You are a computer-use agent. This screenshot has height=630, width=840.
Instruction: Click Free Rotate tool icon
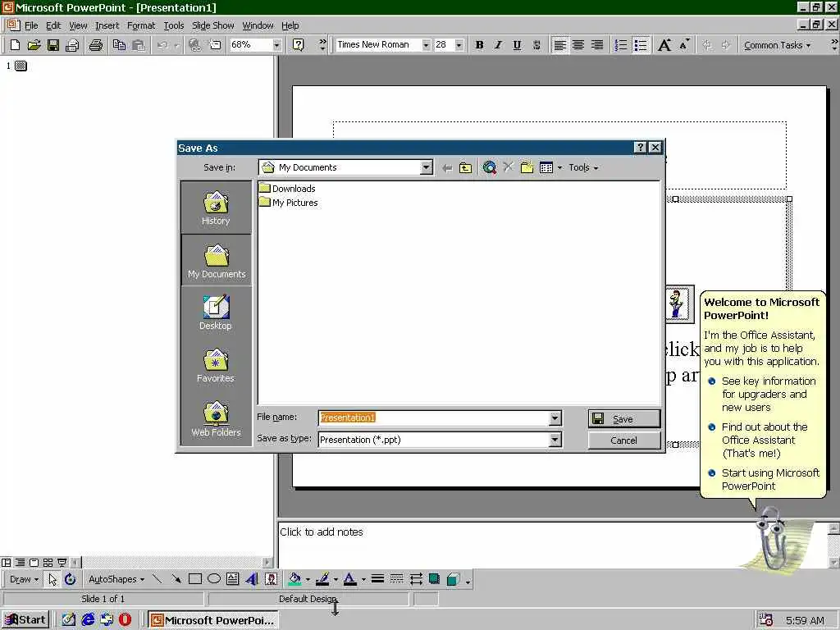71,579
